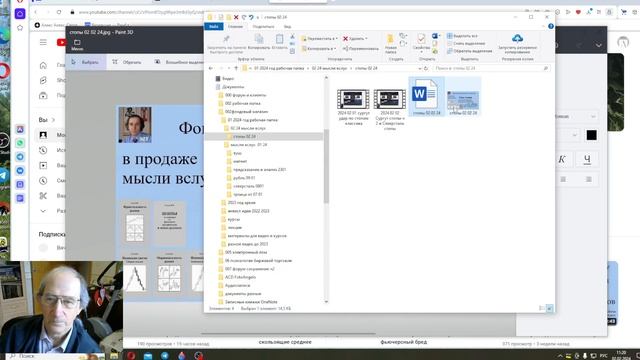
Task: Select the JPG image file thumbnail
Action: pos(463,100)
